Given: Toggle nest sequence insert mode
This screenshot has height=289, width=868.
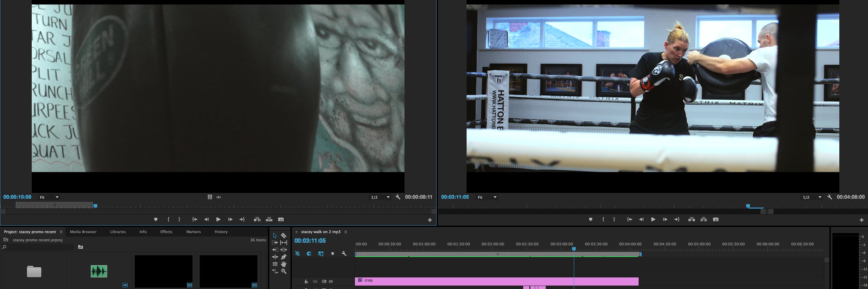Looking at the screenshot, I should point(298,254).
